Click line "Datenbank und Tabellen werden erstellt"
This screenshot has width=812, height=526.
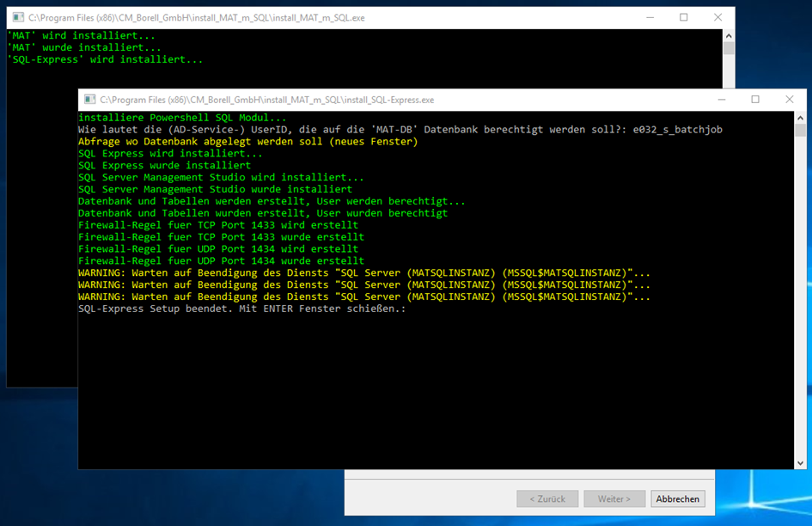(x=192, y=201)
